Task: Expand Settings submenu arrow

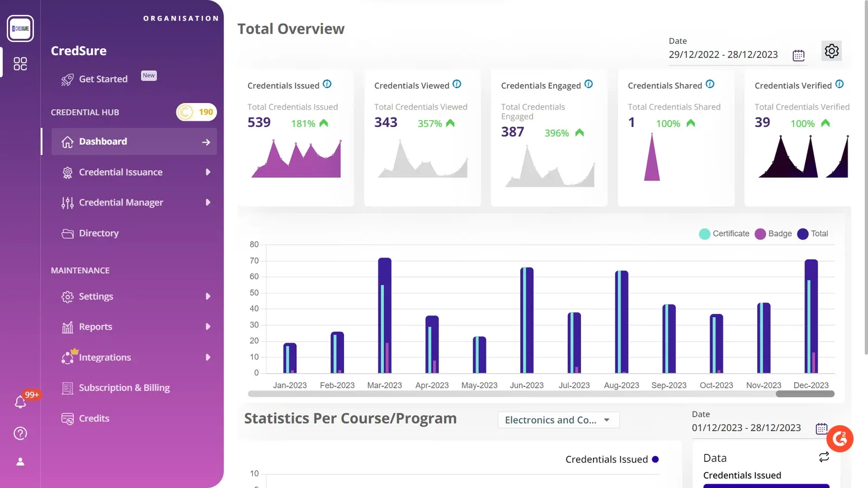Action: [208, 297]
